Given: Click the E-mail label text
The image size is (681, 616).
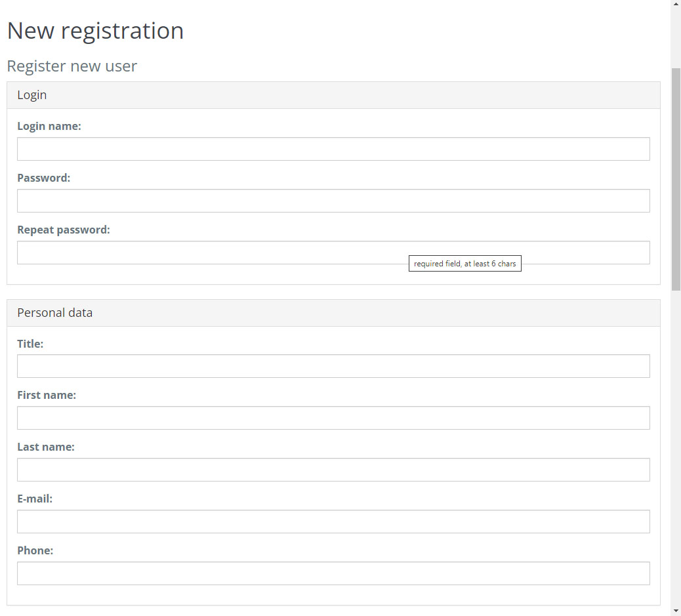Looking at the screenshot, I should click(x=35, y=498).
